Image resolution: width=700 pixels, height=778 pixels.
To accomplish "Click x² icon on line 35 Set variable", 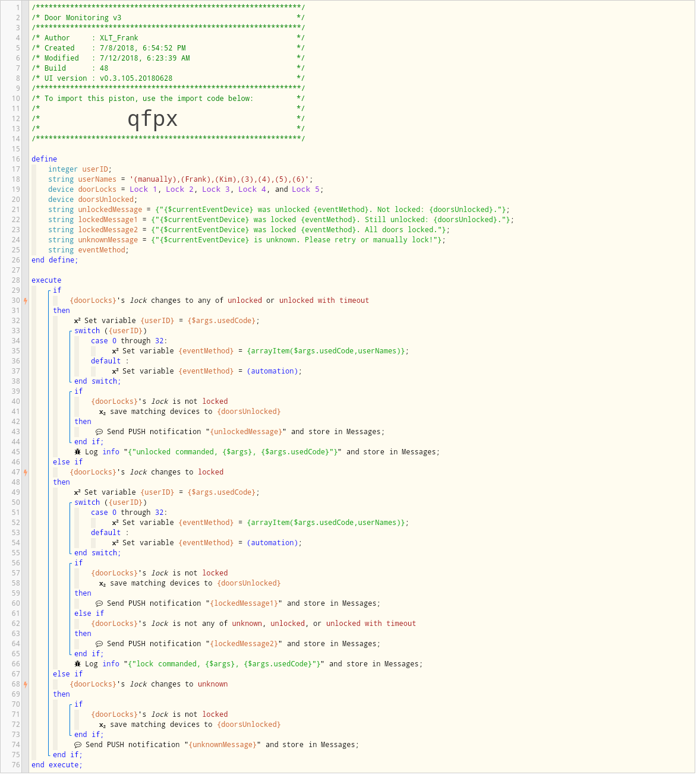I will (116, 351).
